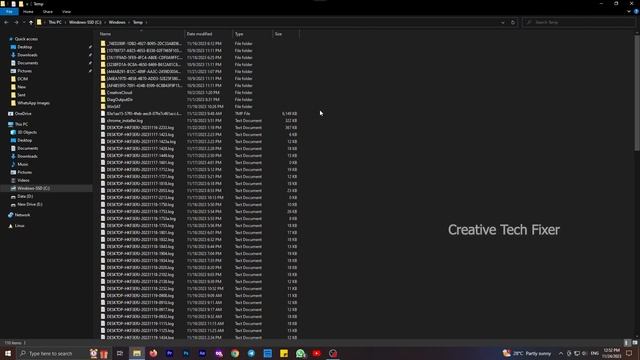
Task: Launch Google Chrome from the taskbar
Action: (x=235, y=353)
